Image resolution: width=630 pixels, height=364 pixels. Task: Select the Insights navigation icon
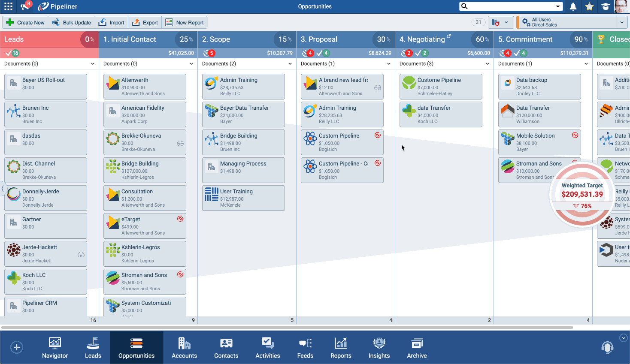pos(379,347)
